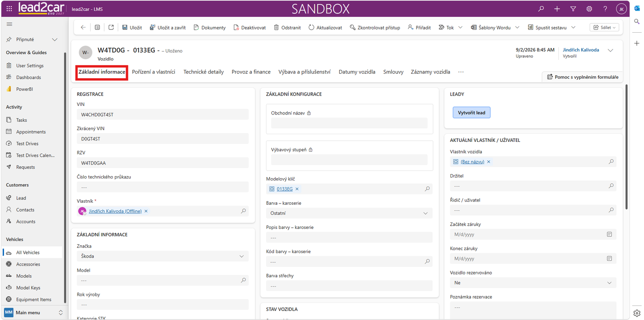Image resolution: width=644 pixels, height=320 pixels.
Task: Open the Outlook icon in right rail
Action: 637,8
